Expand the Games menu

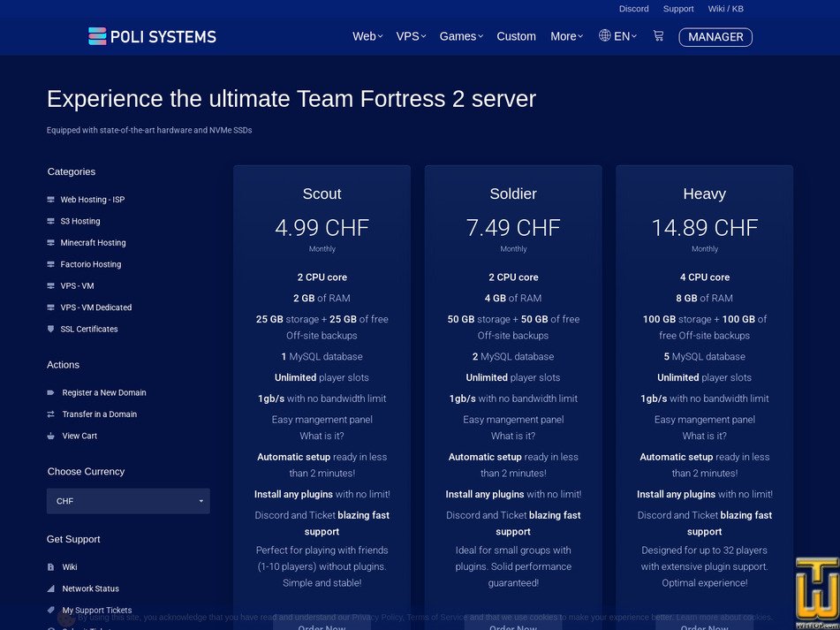(461, 36)
